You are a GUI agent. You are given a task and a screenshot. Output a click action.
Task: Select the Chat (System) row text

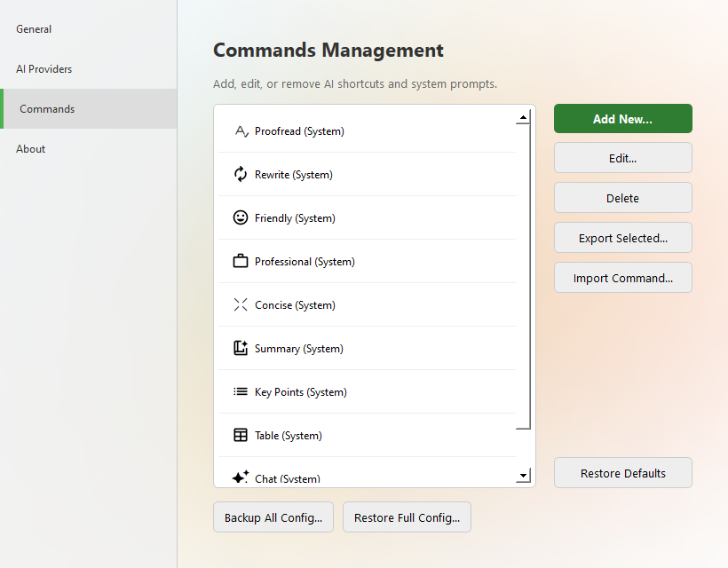tap(288, 478)
